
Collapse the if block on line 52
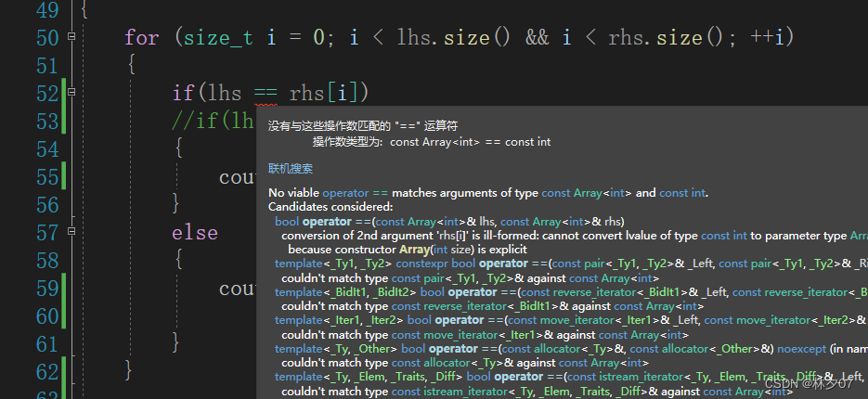pos(71,92)
